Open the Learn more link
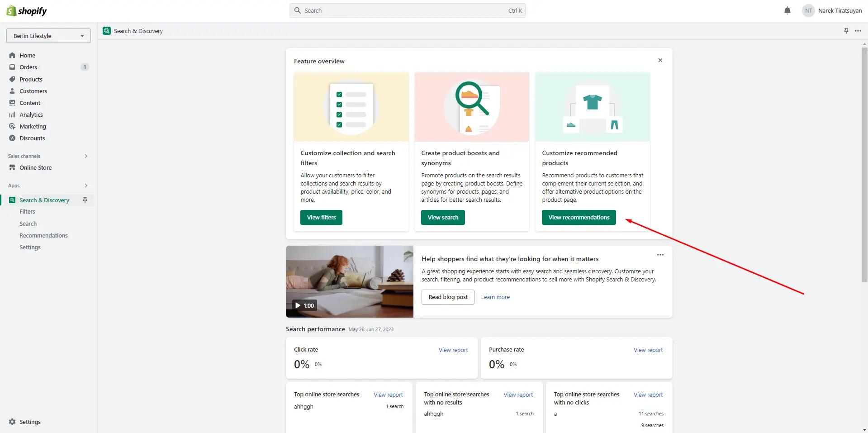The image size is (868, 433). coord(495,297)
